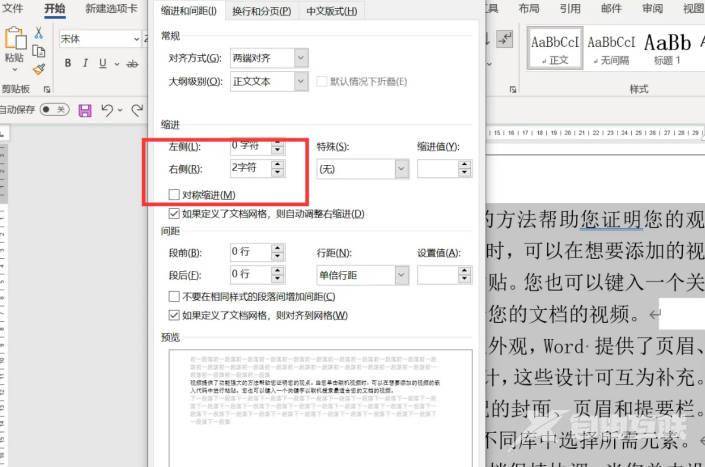Screen dimensions: 705x467
Task: Click the Cut scissors icon
Action: [39, 32]
